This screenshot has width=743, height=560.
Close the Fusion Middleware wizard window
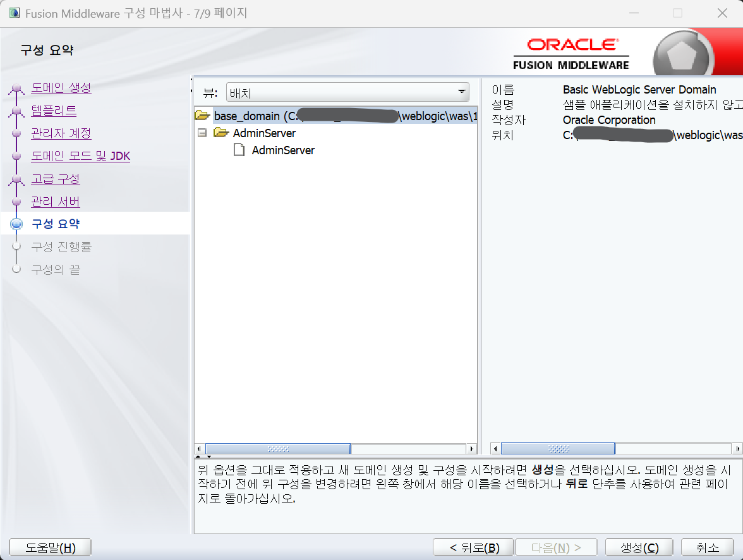[722, 13]
